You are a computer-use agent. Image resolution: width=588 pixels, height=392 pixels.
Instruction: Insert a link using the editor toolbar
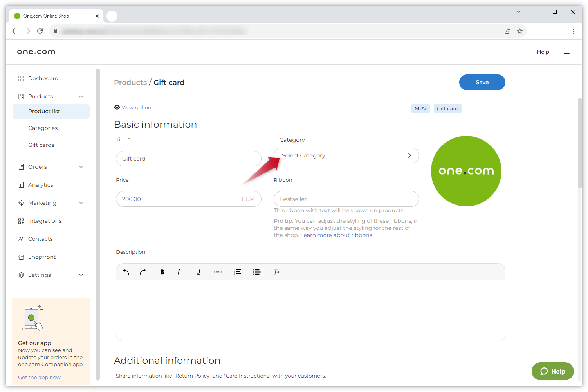point(218,272)
